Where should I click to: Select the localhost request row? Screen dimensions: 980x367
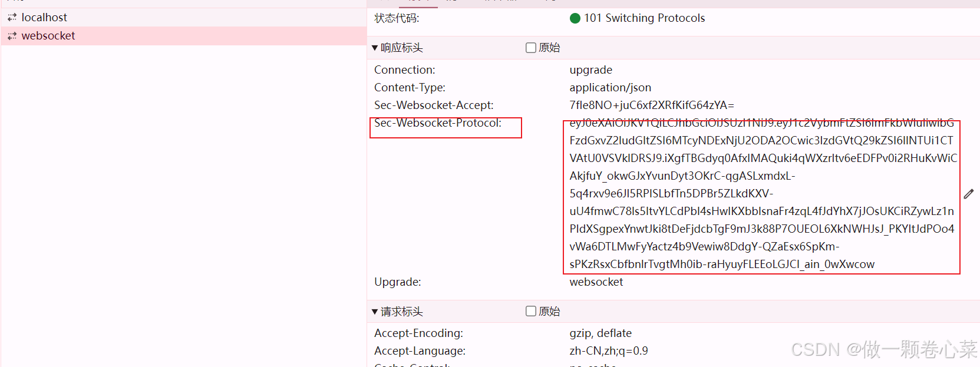click(x=44, y=17)
